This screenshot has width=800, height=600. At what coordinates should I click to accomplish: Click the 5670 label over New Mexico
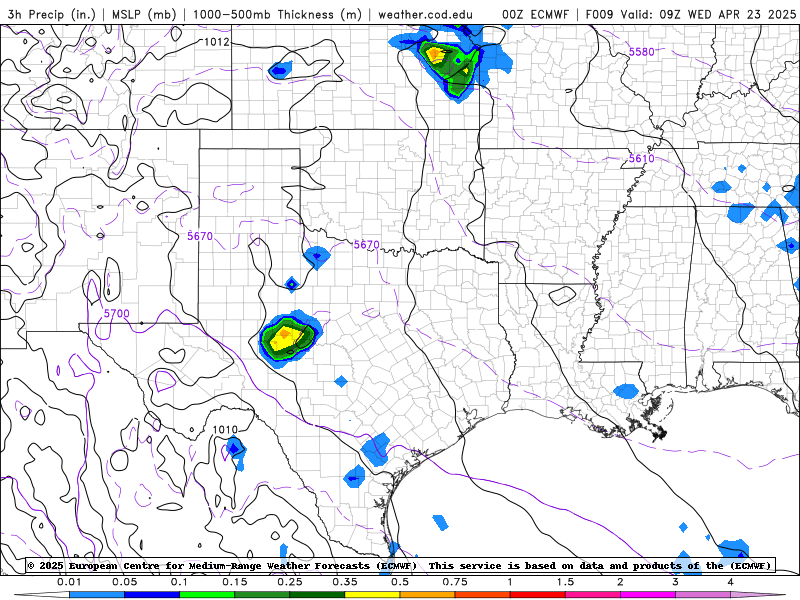(199, 236)
